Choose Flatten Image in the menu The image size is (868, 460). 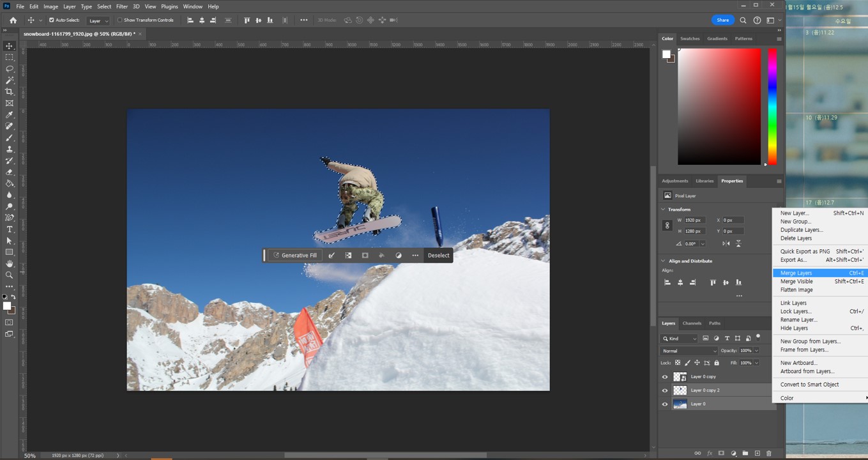coord(796,290)
